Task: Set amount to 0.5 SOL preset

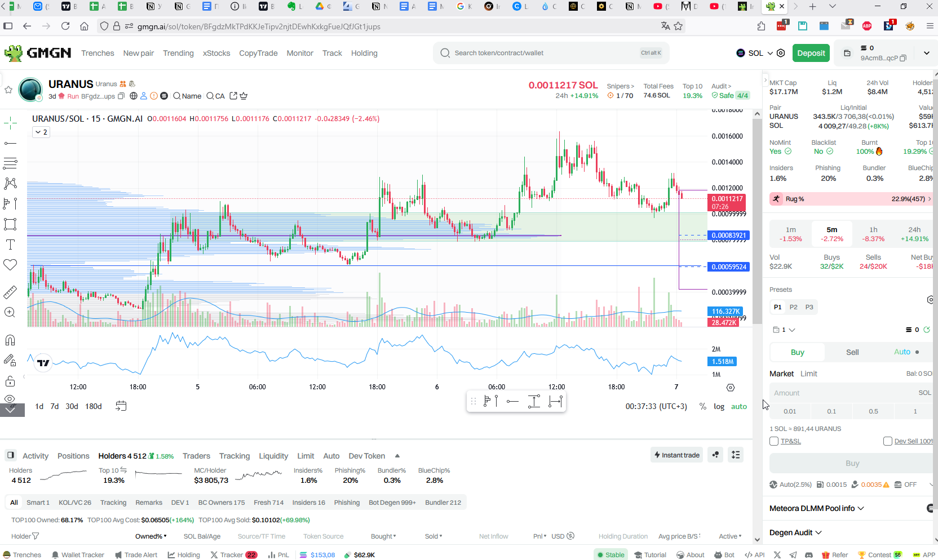Action: [x=873, y=411]
